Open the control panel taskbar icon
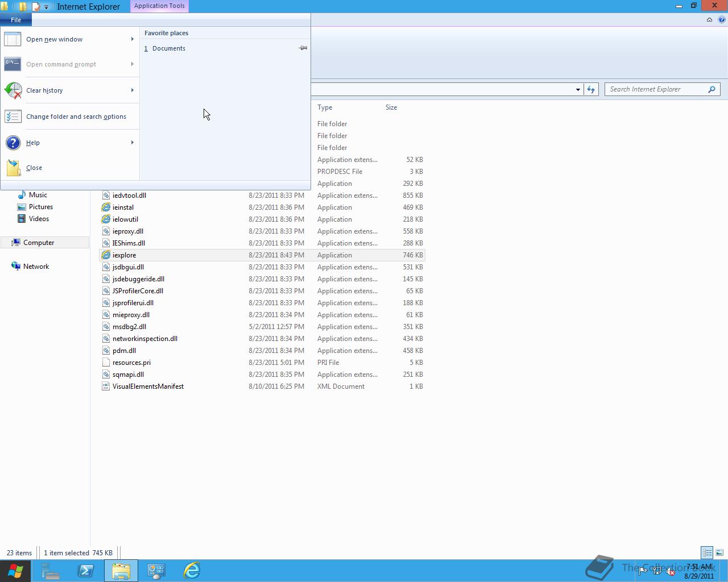 coord(156,571)
